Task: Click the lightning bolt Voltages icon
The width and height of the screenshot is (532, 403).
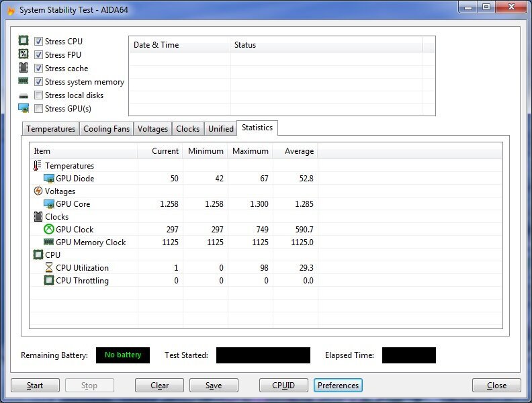Action: [x=38, y=191]
